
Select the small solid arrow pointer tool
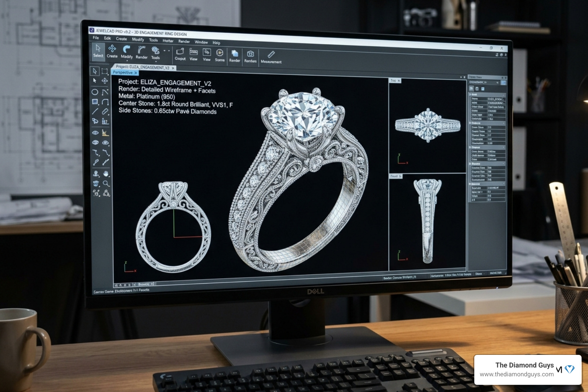pos(95,81)
